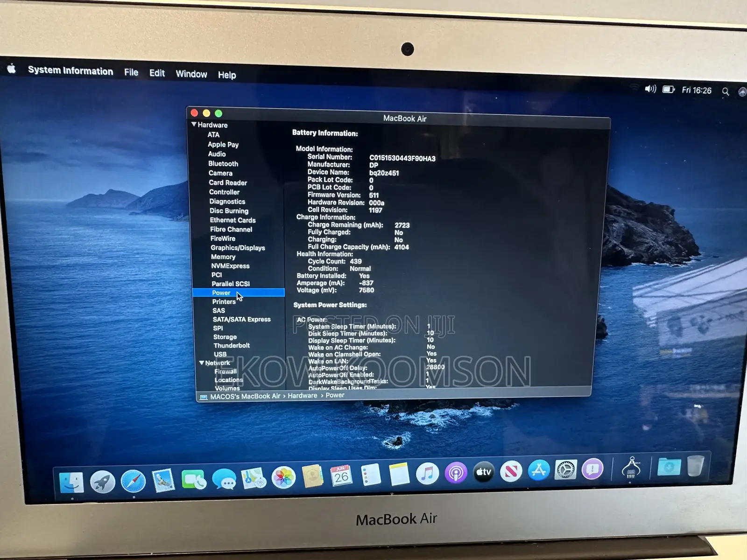Click Hardware in the path bar
Screen dimensions: 747x560
coord(302,396)
